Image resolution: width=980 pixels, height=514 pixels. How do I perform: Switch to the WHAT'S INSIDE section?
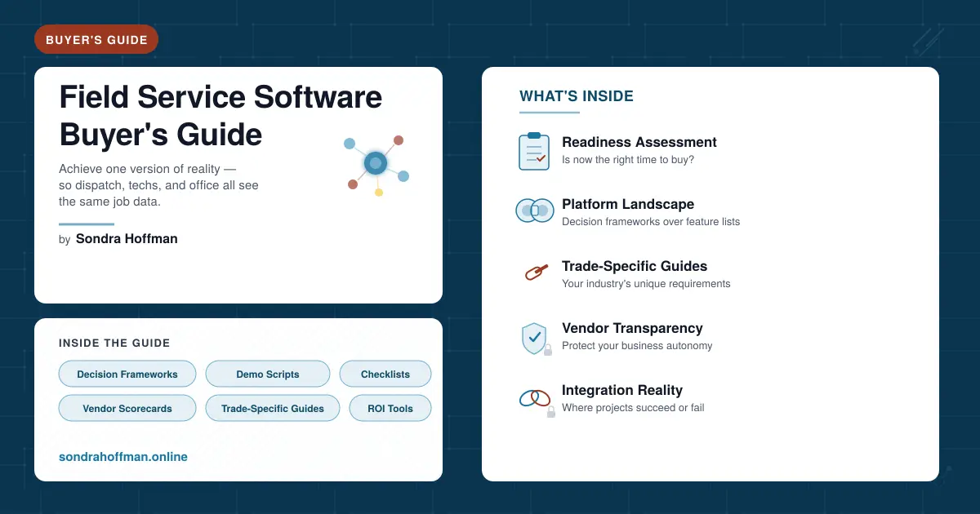point(577,95)
